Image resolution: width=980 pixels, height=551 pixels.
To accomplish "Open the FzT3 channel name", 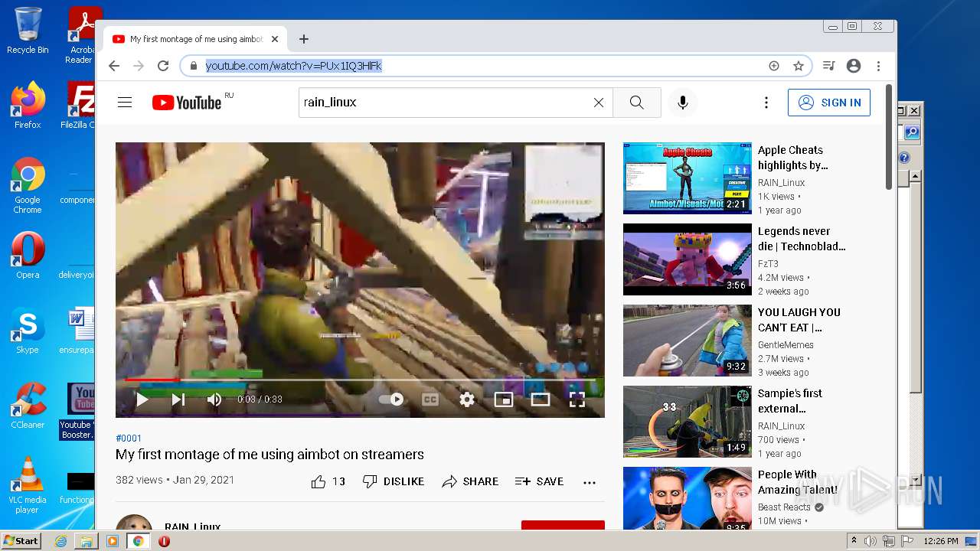I will pyautogui.click(x=768, y=264).
